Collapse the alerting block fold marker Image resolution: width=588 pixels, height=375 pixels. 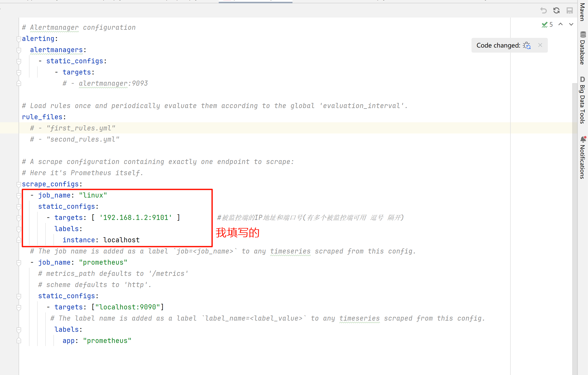(x=19, y=39)
